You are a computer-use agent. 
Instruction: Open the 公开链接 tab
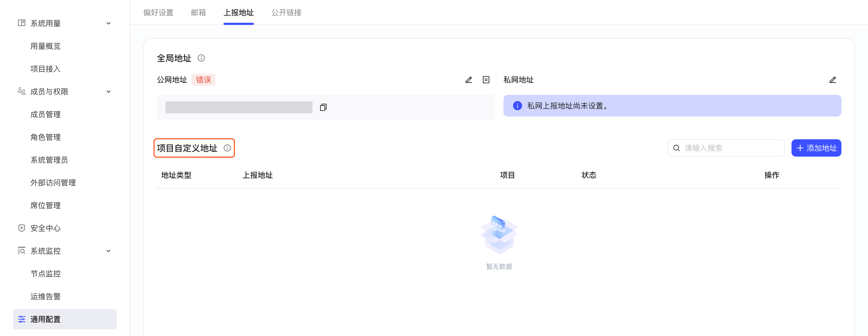pos(286,12)
